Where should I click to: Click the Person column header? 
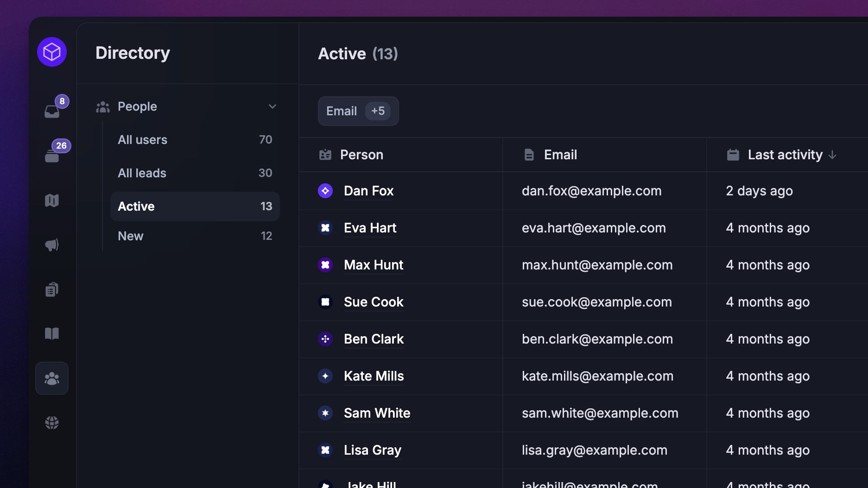point(361,155)
